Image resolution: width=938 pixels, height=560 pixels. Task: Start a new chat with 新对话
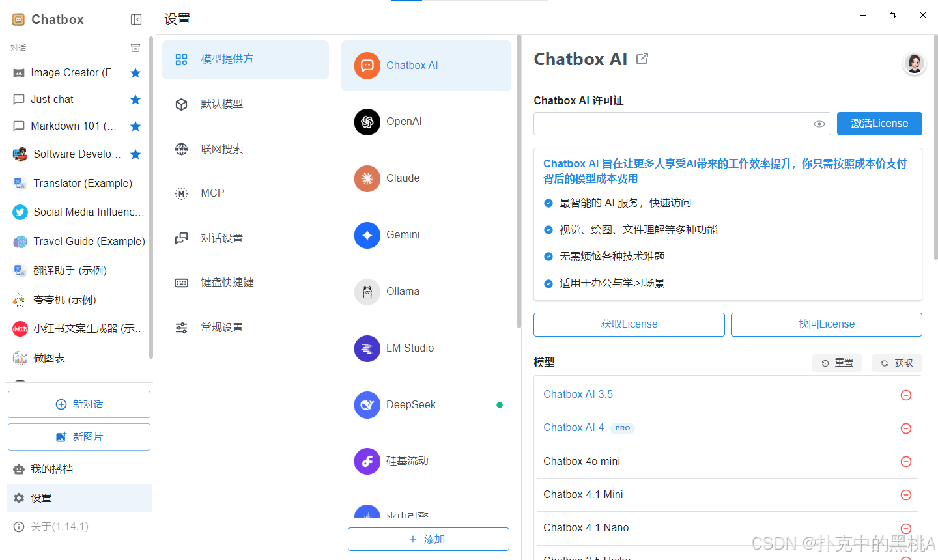coord(79,404)
